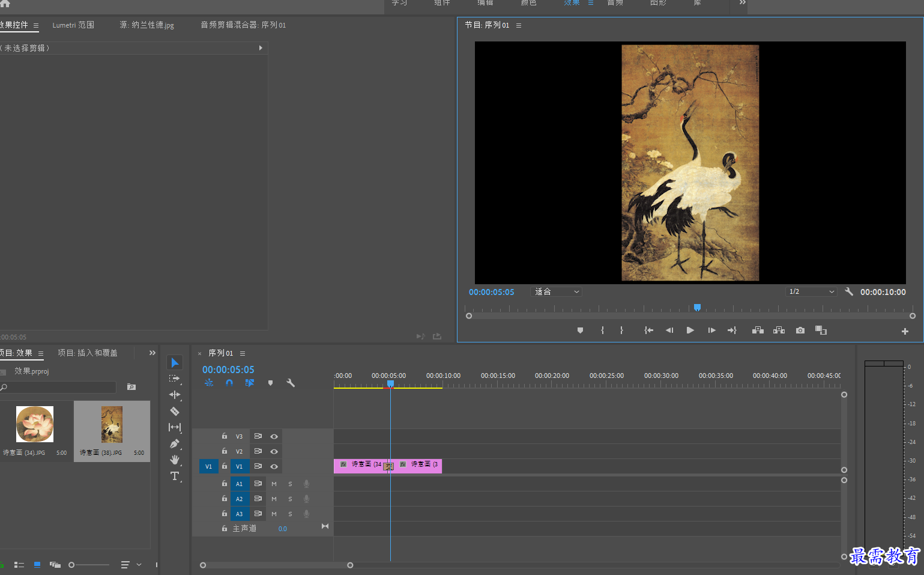
Task: Toggle V3 track output eye
Action: (x=274, y=436)
